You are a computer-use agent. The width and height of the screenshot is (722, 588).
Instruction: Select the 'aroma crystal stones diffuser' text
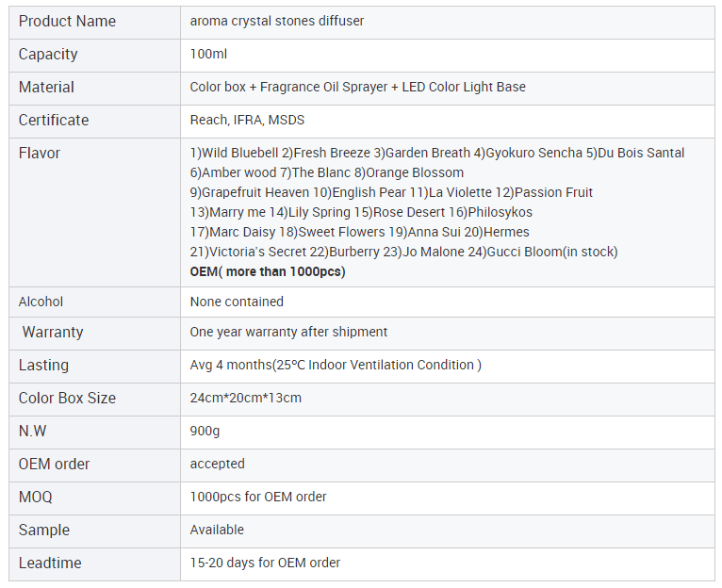click(276, 21)
